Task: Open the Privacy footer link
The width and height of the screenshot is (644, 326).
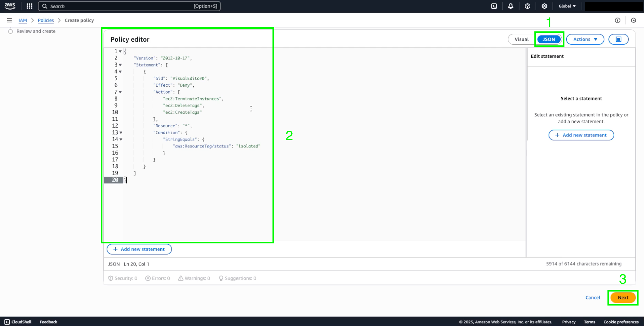Action: click(x=569, y=322)
